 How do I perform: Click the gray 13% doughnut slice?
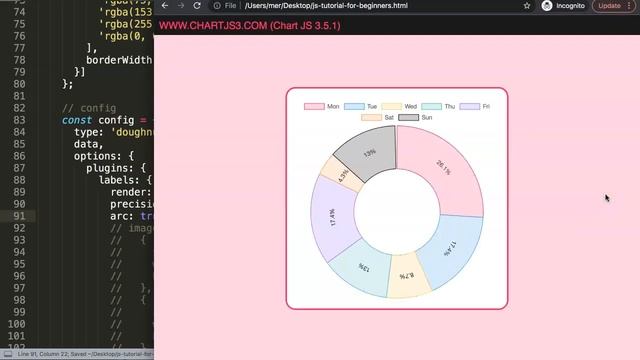tap(369, 153)
